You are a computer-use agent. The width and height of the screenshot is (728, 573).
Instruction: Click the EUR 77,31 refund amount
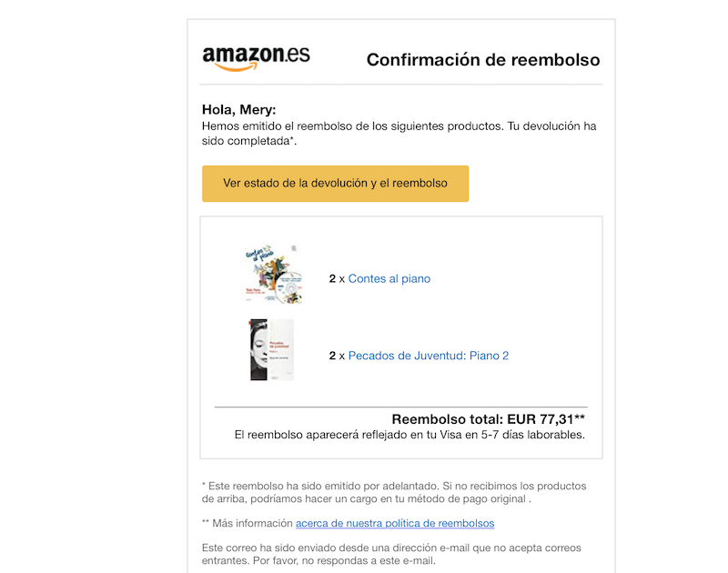tap(541, 419)
